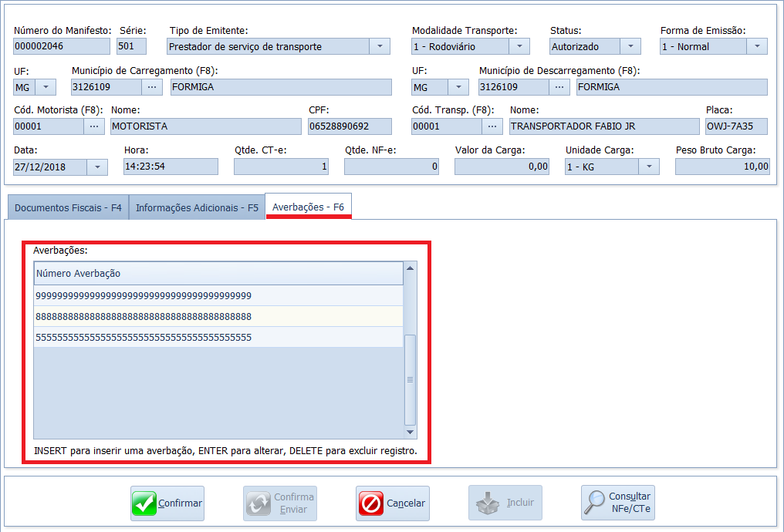784x532 pixels.
Task: Open the Data calendar dropdown
Action: (x=98, y=167)
